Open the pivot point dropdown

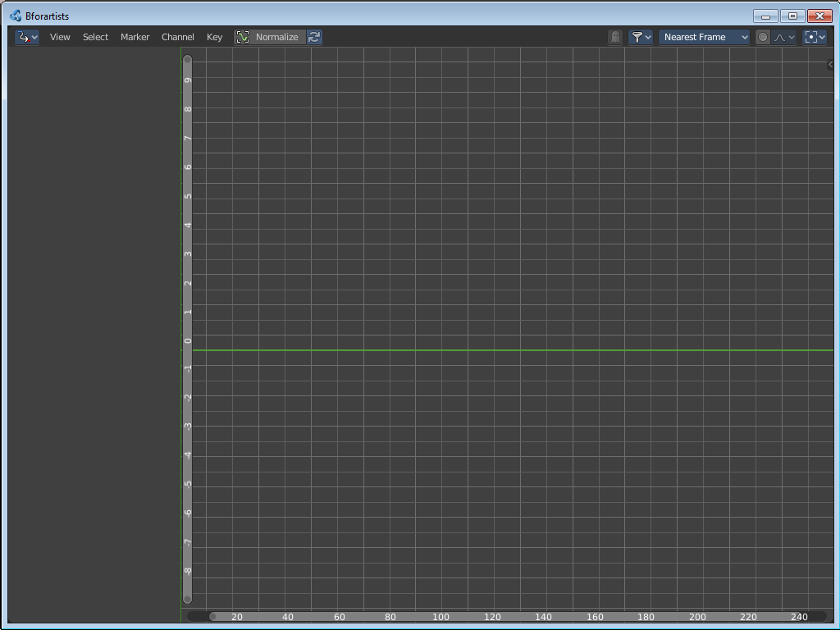pyautogui.click(x=815, y=37)
